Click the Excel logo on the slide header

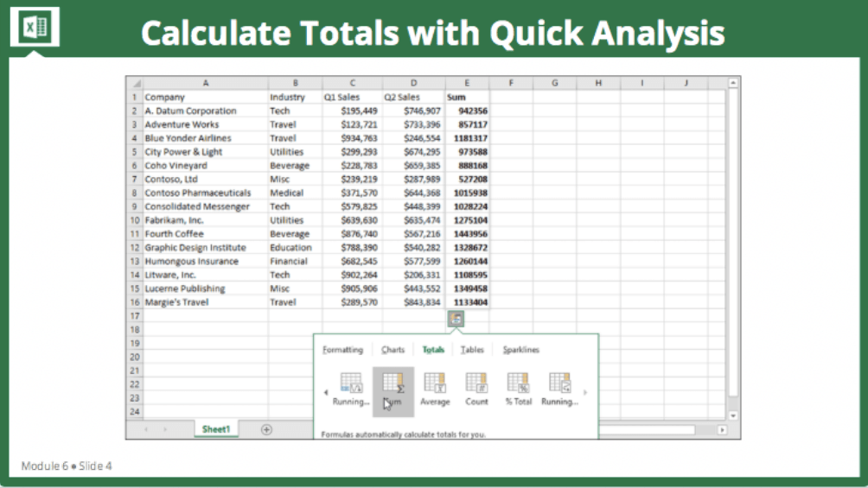coord(35,27)
